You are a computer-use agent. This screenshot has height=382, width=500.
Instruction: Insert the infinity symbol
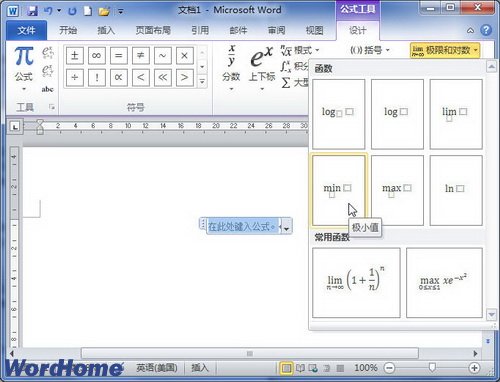97,55
